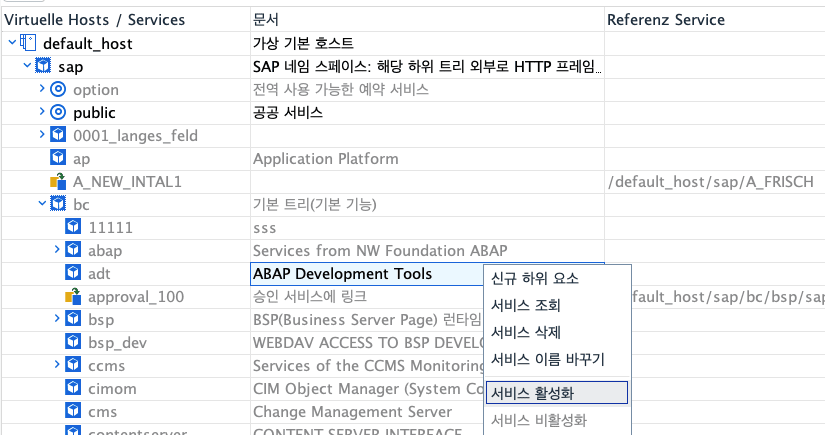Screen dimensions: 825x435
Task: Click the 문서 column header
Action: point(427,19)
